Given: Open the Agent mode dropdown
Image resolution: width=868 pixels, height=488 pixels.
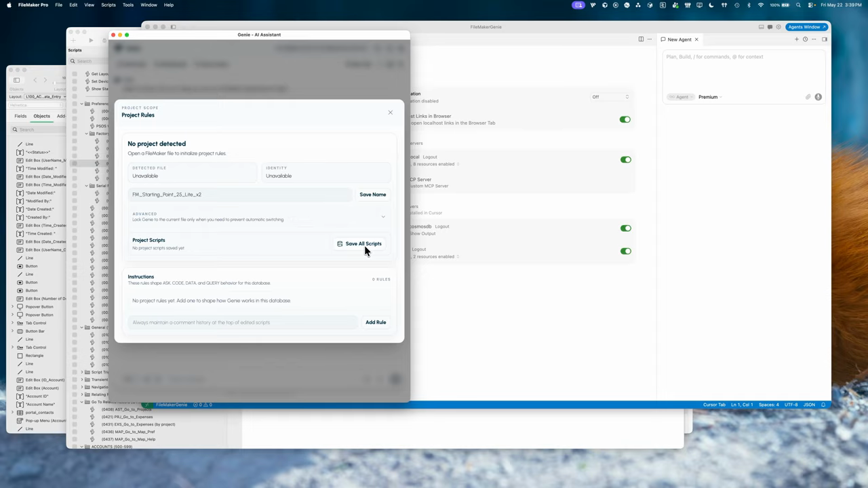Looking at the screenshot, I should point(680,97).
